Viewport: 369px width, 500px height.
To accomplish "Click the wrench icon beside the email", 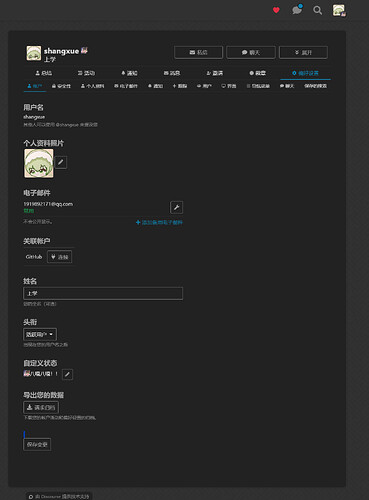I will 176,207.
